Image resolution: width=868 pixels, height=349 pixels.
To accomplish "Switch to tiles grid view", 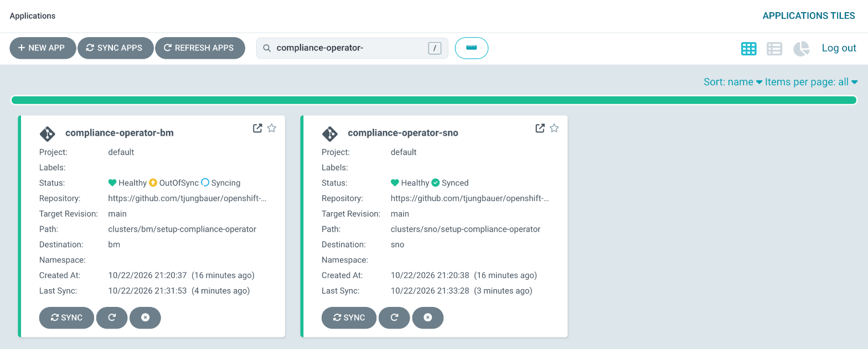I will coord(749,49).
